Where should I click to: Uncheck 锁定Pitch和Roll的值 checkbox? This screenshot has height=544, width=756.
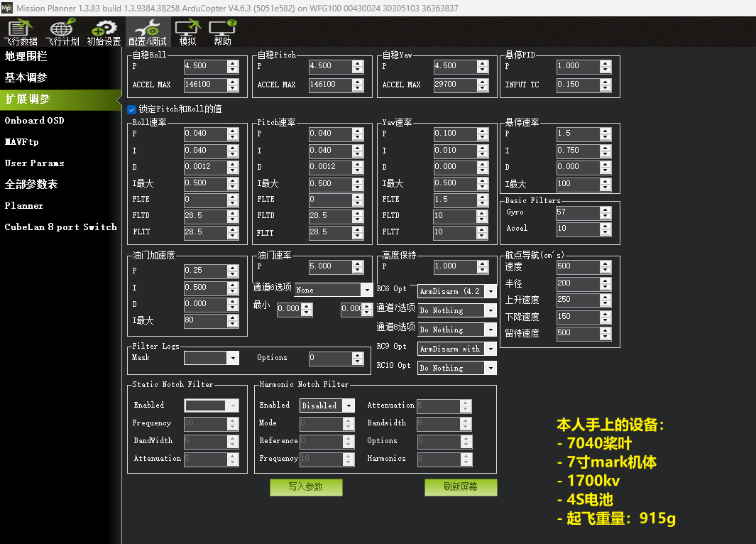(x=132, y=109)
